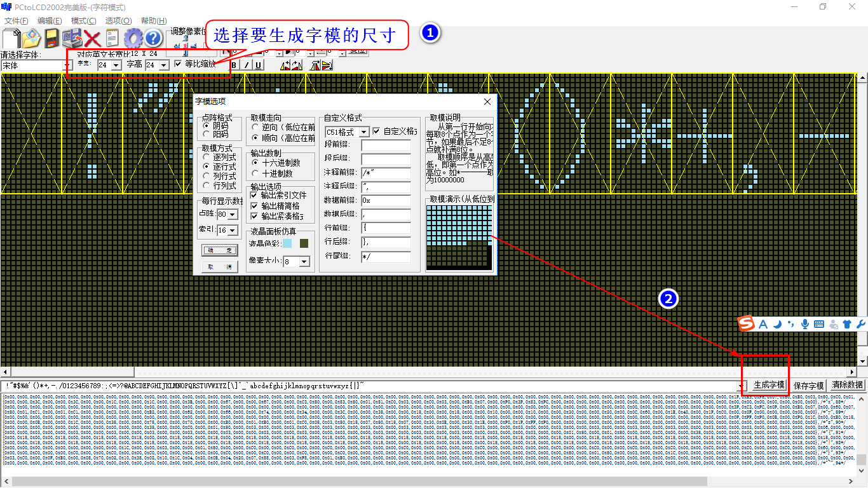Click the first mirror flip icon
Image resolution: width=868 pixels, height=488 pixels.
[315, 65]
